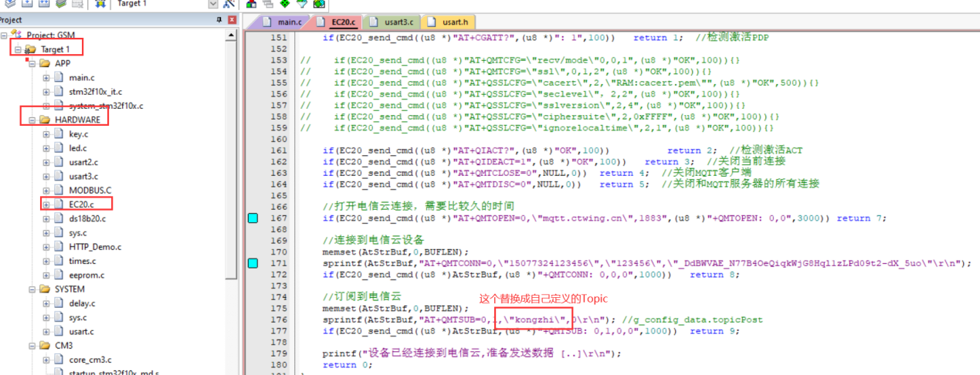Screen dimensions: 980x375
Task: Click the bookmark marker on line 167
Action: (x=253, y=218)
